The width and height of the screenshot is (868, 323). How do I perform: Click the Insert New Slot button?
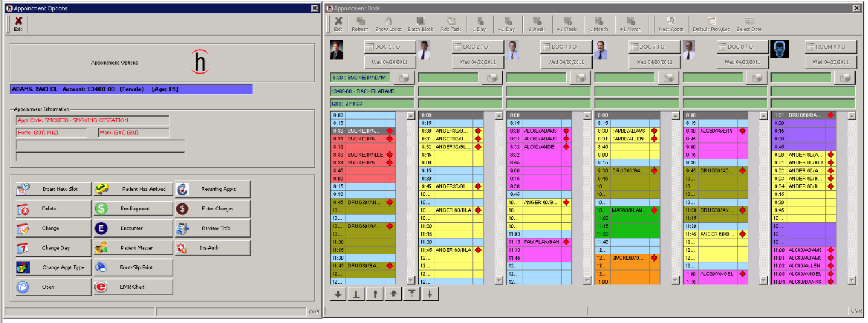54,189
